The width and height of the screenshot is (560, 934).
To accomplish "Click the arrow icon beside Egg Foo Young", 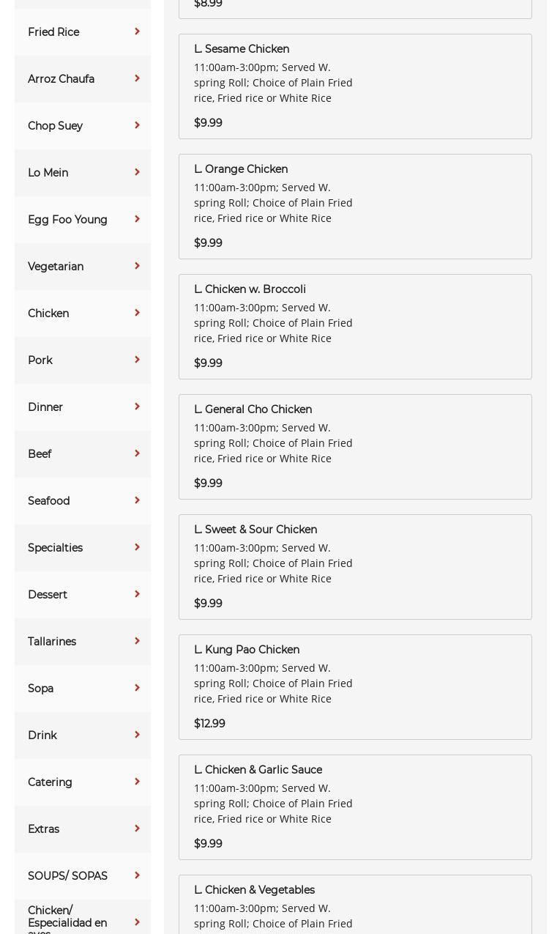I will (x=137, y=219).
